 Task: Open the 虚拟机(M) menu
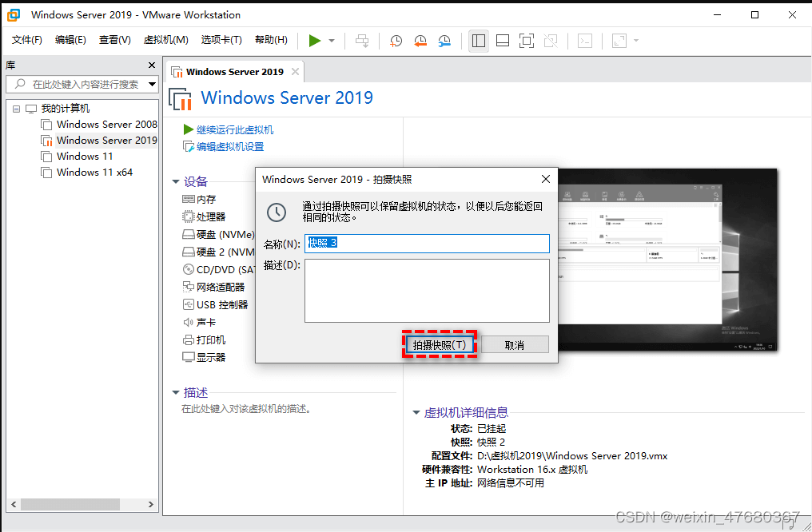coord(165,40)
